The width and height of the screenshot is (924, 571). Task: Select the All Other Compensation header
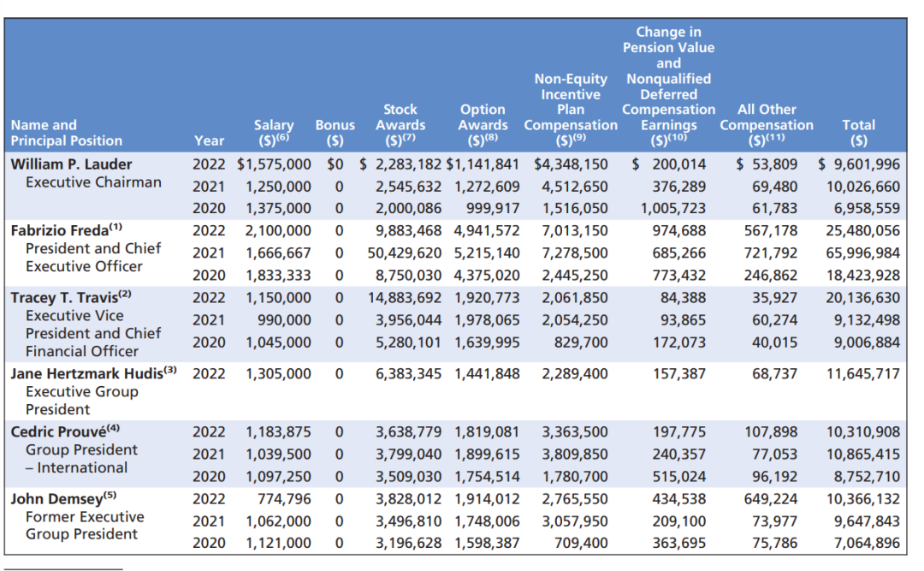click(x=767, y=124)
